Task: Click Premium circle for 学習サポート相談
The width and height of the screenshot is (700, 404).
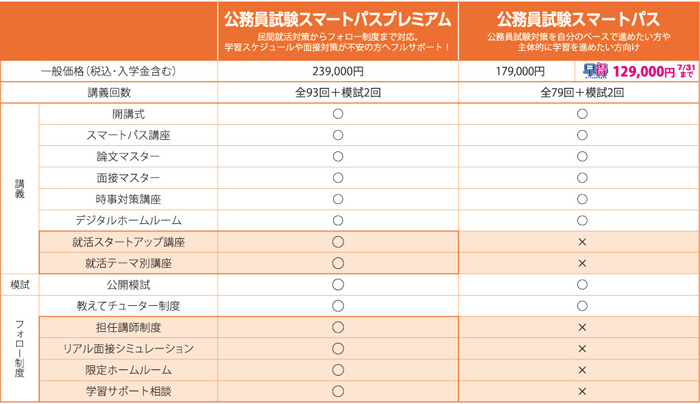Action: 338,391
